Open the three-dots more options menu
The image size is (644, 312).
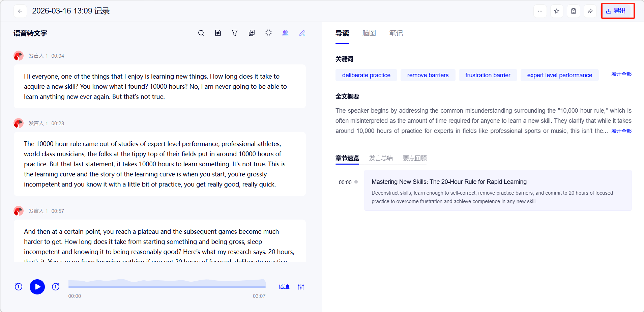[540, 11]
